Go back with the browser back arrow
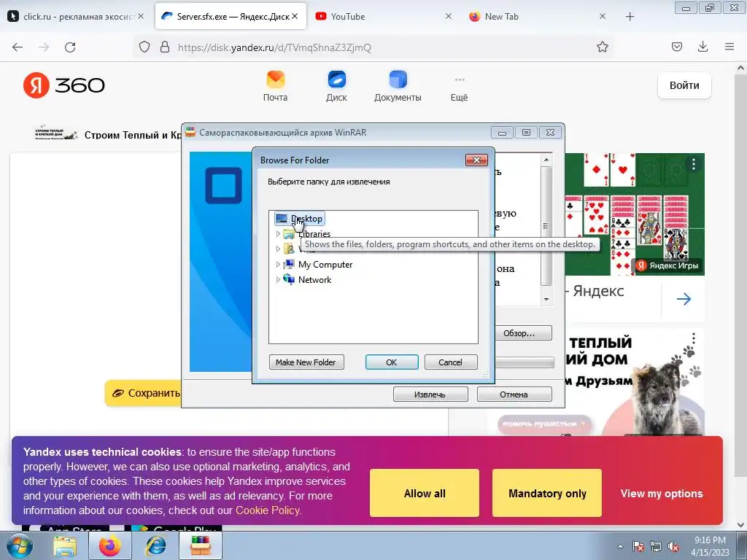Image resolution: width=747 pixels, height=560 pixels. pyautogui.click(x=18, y=47)
